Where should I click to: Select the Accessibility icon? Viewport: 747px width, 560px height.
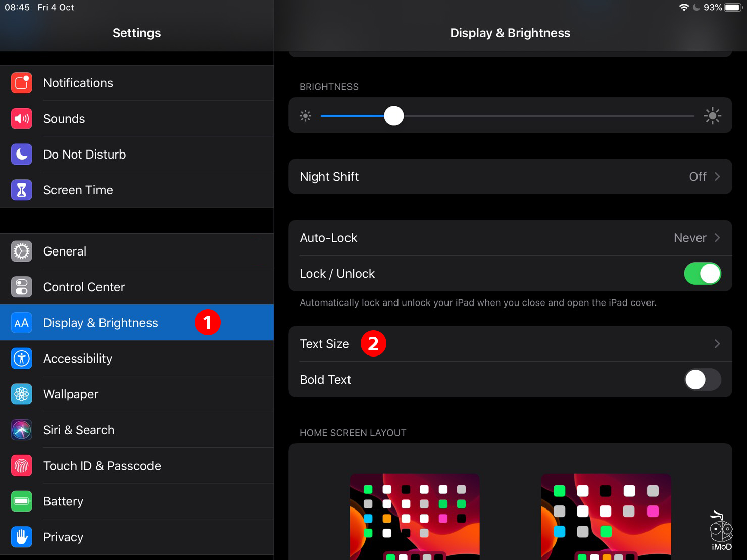click(21, 359)
